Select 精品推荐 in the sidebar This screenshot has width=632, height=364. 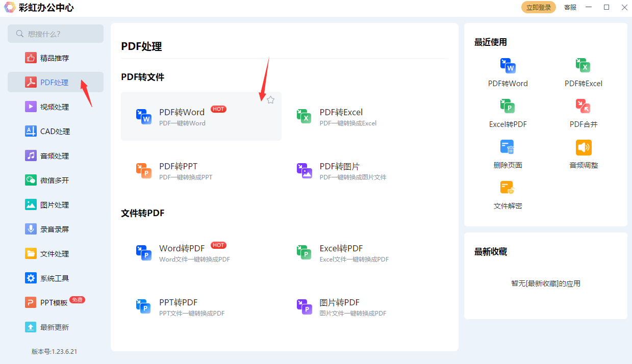click(56, 58)
